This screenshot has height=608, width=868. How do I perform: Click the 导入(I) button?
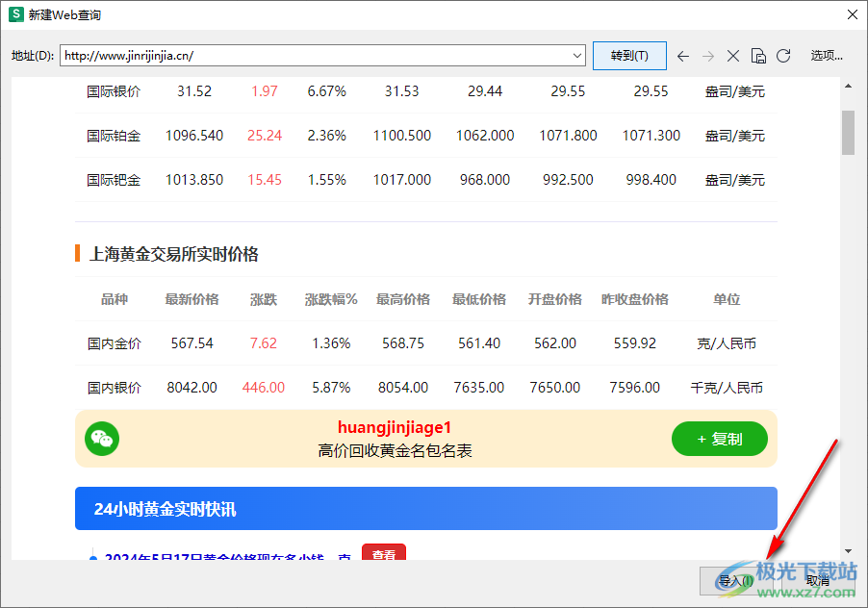736,581
